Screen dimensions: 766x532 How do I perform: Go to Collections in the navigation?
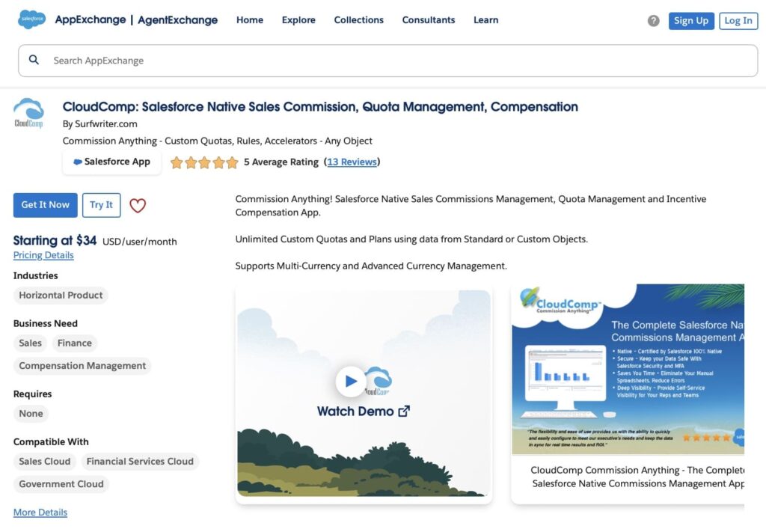pyautogui.click(x=358, y=20)
